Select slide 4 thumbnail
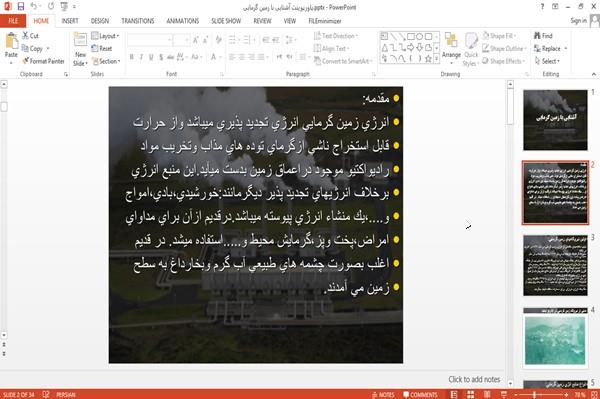The height and width of the screenshot is (399, 600). tap(555, 337)
